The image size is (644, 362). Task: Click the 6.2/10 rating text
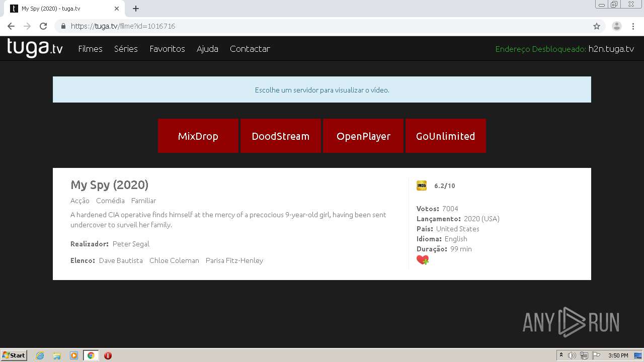pyautogui.click(x=445, y=186)
